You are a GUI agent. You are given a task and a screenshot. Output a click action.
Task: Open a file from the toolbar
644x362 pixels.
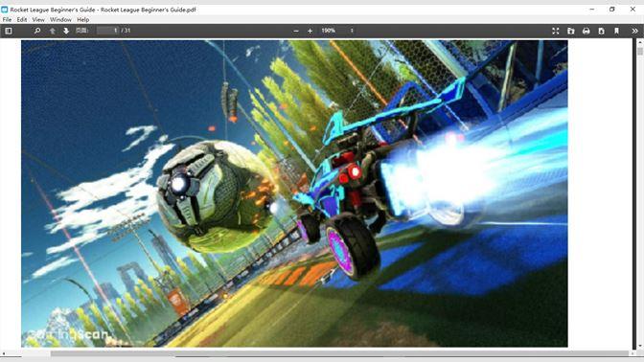pos(570,31)
